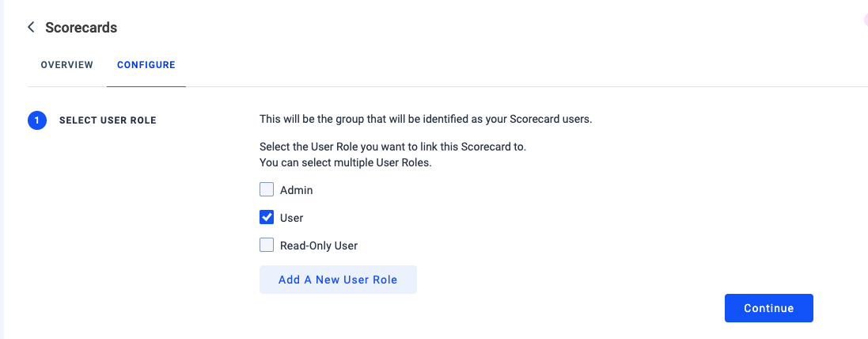868x339 pixels.
Task: Click the step 1 numbered circle
Action: click(37, 120)
